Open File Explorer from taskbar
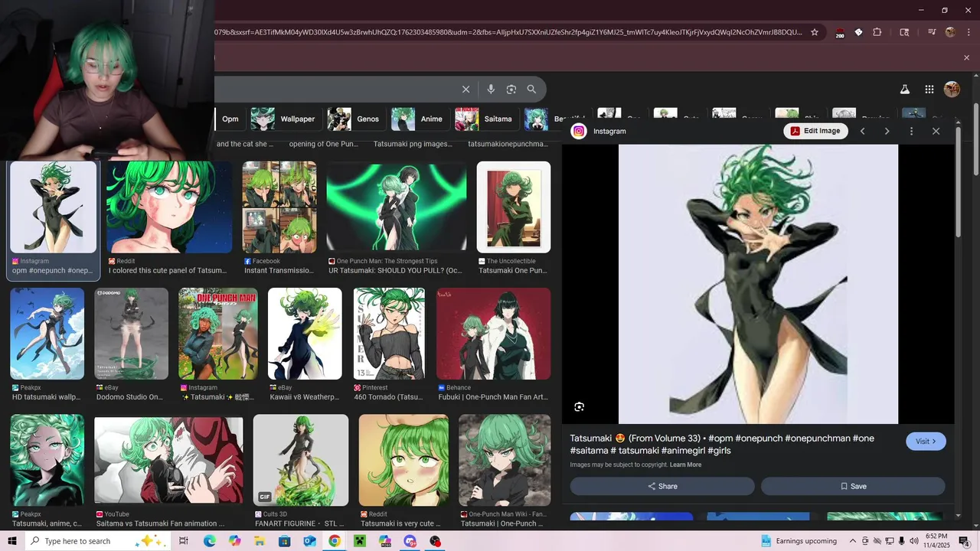This screenshot has height=551, width=980. (x=260, y=541)
